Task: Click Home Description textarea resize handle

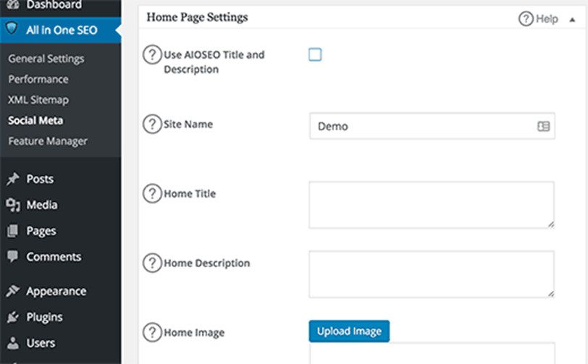Action: (551, 294)
